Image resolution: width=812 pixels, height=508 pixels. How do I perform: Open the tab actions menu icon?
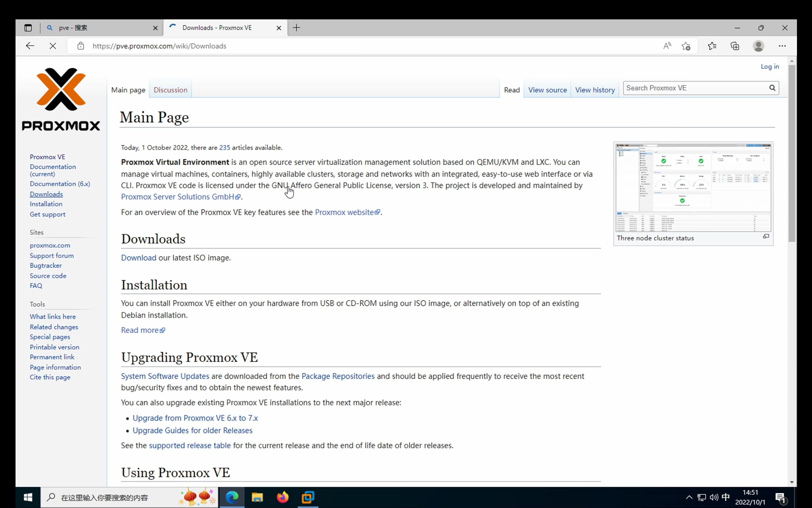click(x=28, y=28)
